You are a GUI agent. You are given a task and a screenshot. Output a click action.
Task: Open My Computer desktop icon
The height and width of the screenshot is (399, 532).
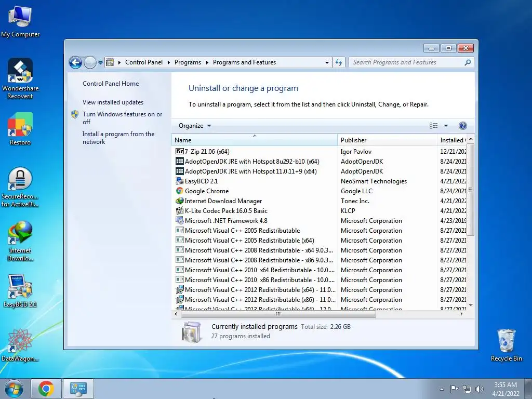pyautogui.click(x=20, y=21)
